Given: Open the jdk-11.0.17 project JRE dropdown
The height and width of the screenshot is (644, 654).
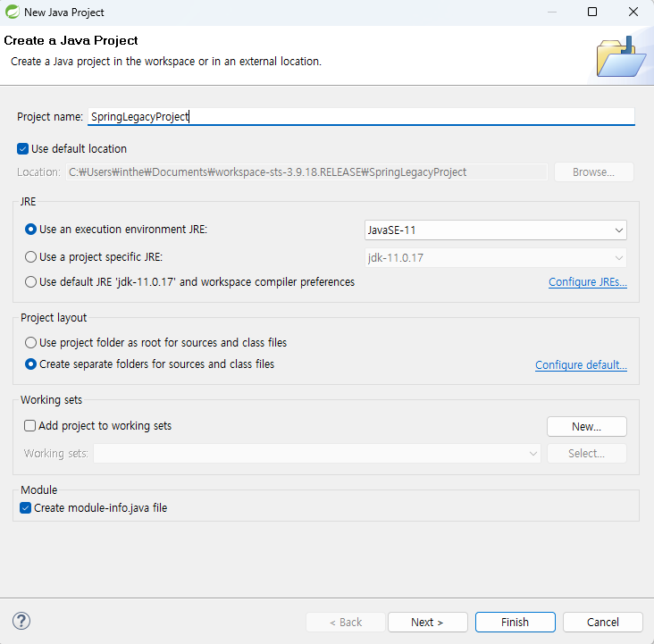Looking at the screenshot, I should coord(496,258).
